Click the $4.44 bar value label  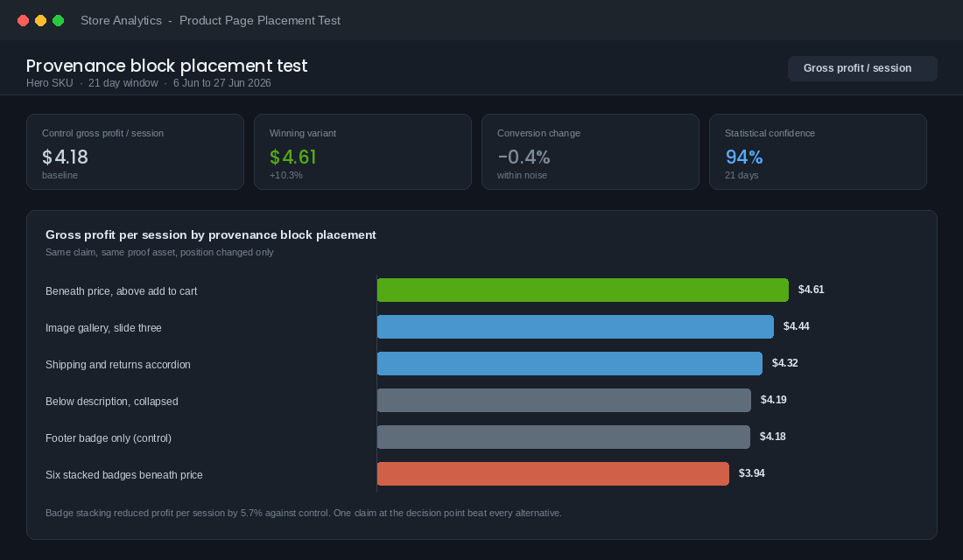pos(797,326)
